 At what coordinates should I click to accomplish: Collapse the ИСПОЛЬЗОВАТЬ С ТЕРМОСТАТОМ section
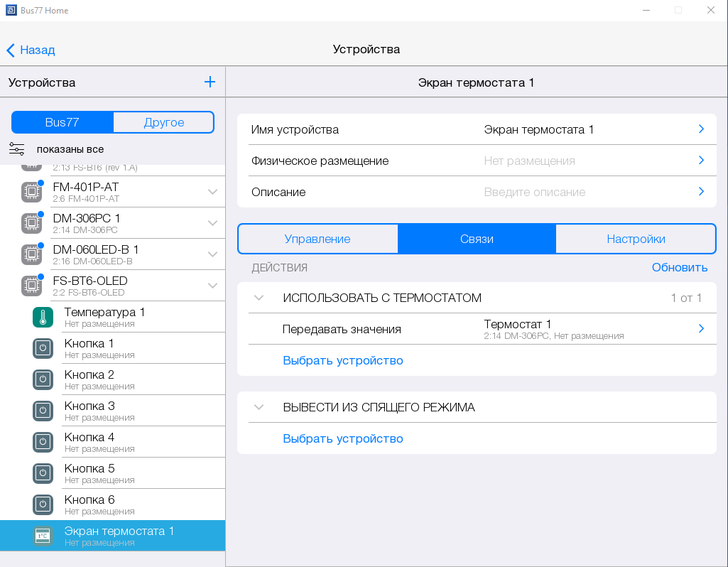click(x=259, y=298)
